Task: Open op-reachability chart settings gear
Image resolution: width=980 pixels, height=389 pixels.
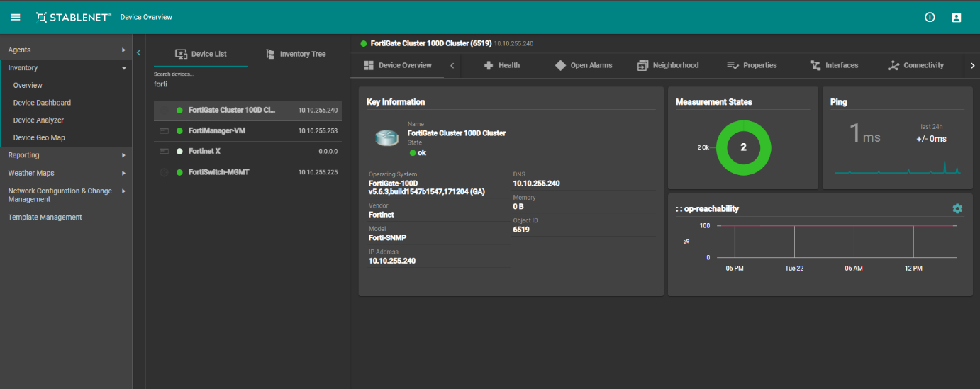Action: (x=957, y=208)
